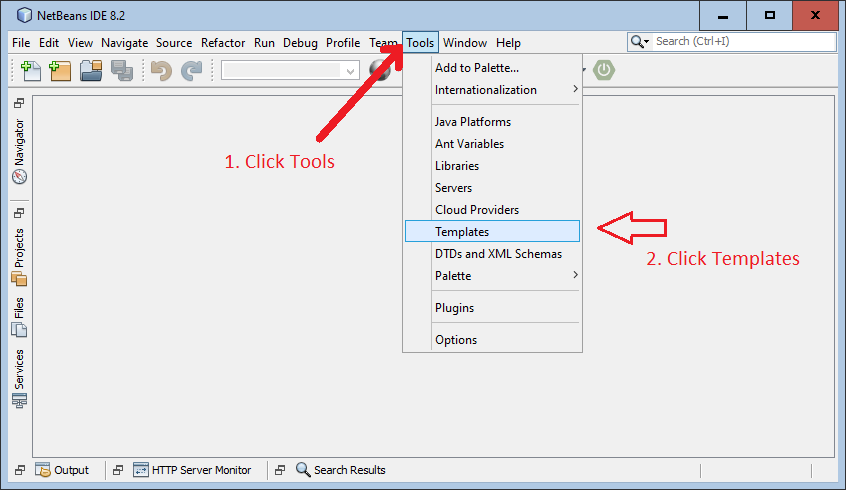Open Plugins from the Tools menu
Screen dimensions: 847x491
pyautogui.click(x=493, y=308)
